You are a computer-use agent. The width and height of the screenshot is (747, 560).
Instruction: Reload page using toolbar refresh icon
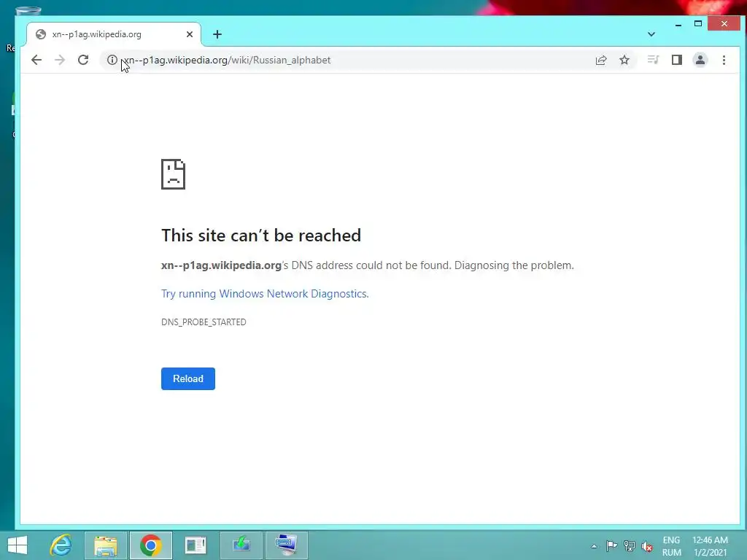[x=83, y=60]
